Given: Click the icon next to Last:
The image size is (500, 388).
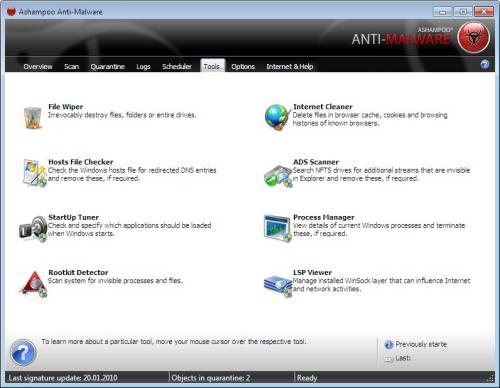Looking at the screenshot, I should click(389, 359).
